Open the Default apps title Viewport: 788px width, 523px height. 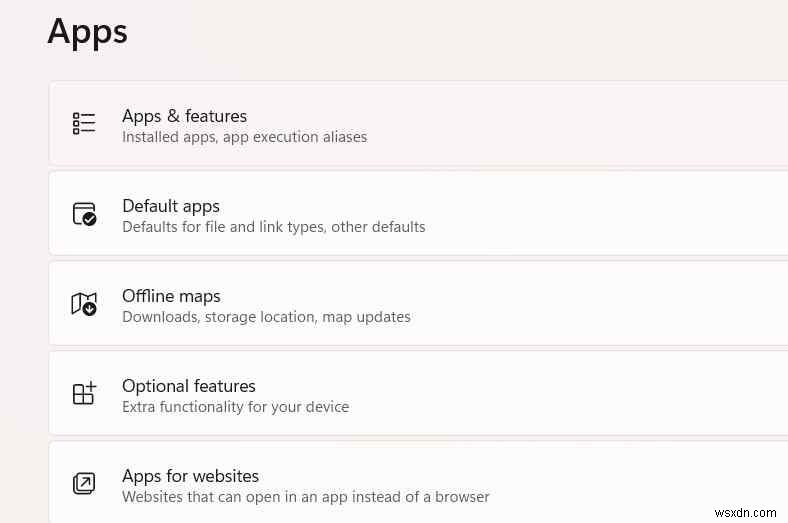(x=171, y=206)
